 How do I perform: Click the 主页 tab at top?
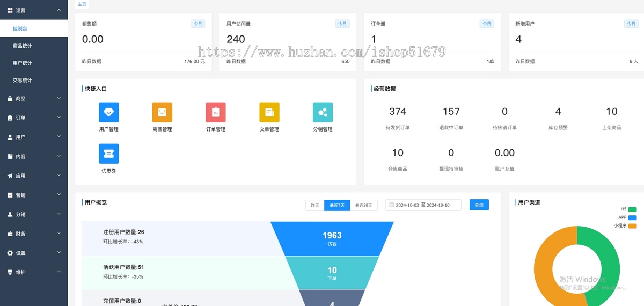(x=82, y=4)
